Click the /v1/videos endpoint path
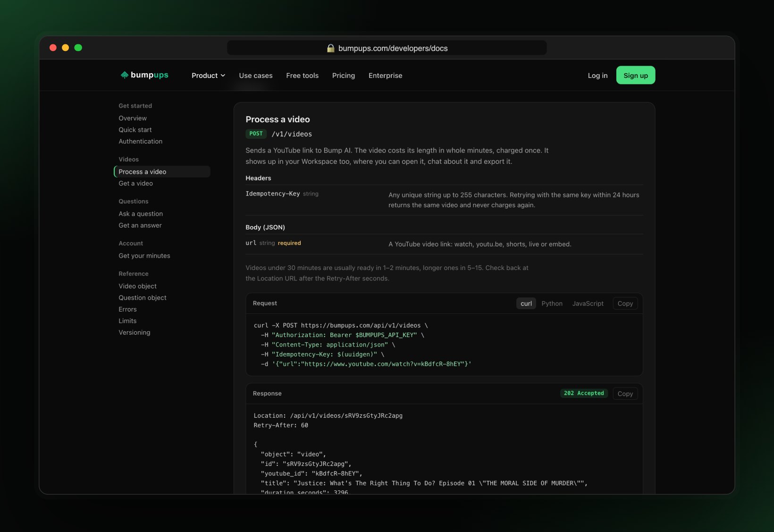The image size is (774, 532). pyautogui.click(x=292, y=134)
